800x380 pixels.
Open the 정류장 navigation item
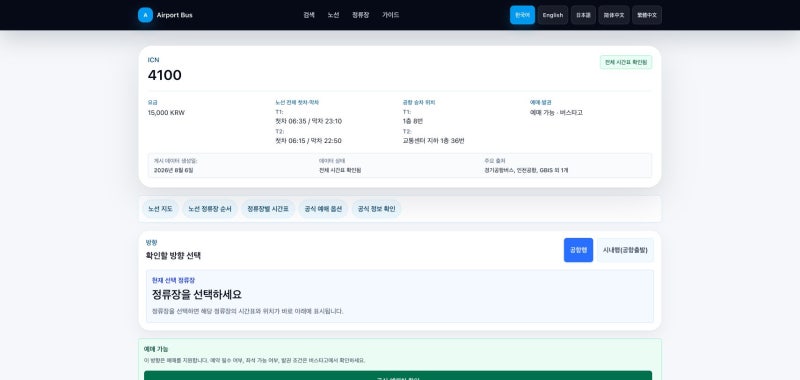pyautogui.click(x=360, y=15)
